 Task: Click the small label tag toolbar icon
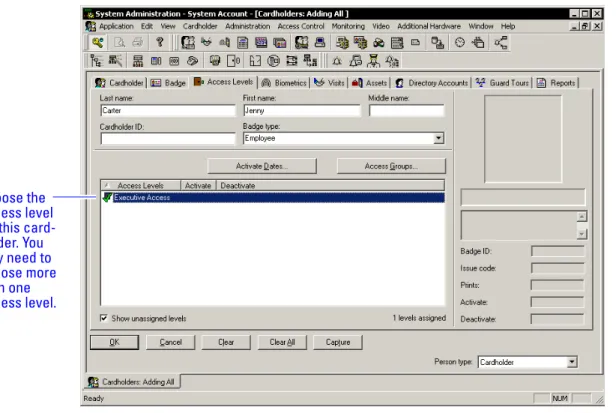(415, 42)
